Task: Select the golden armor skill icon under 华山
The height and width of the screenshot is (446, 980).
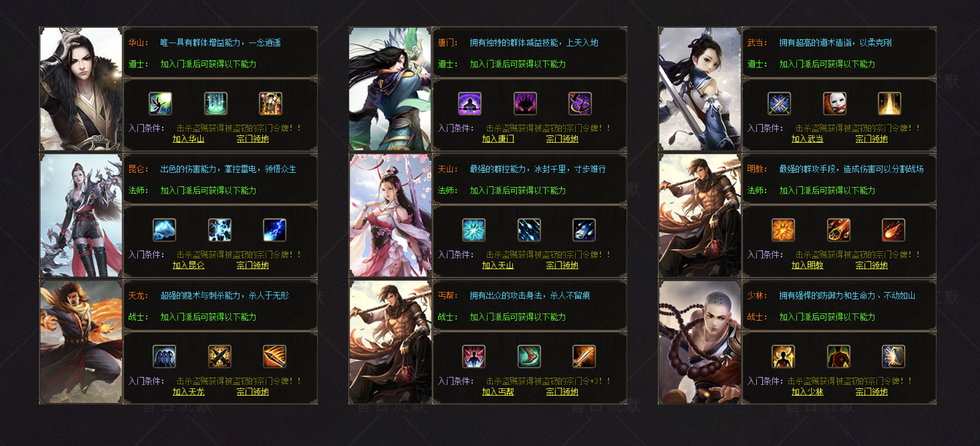Action: click(271, 103)
